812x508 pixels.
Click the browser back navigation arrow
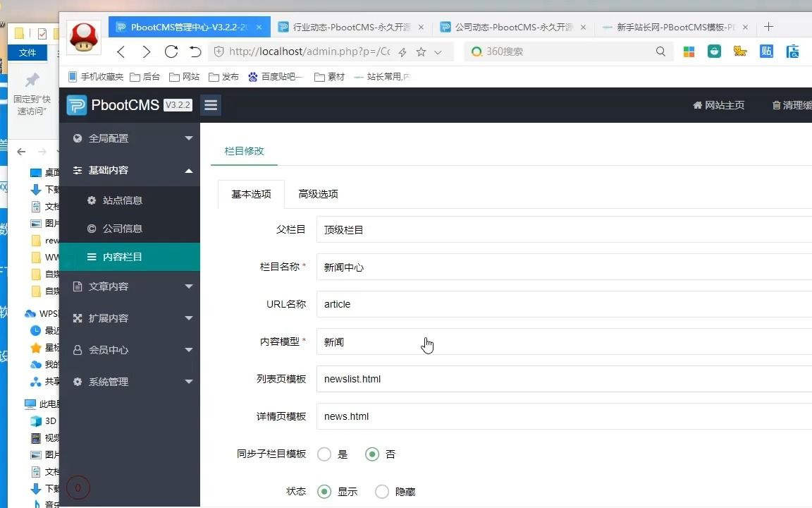pyautogui.click(x=121, y=51)
